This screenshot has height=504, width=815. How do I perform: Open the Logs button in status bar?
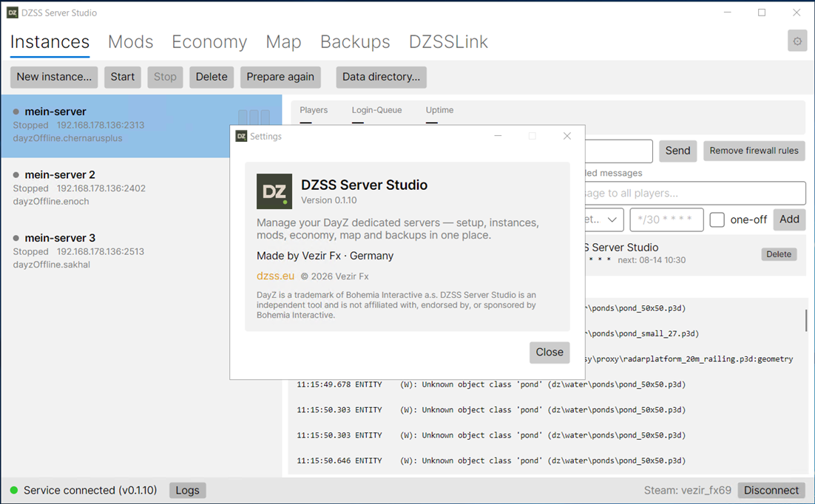[x=187, y=491]
